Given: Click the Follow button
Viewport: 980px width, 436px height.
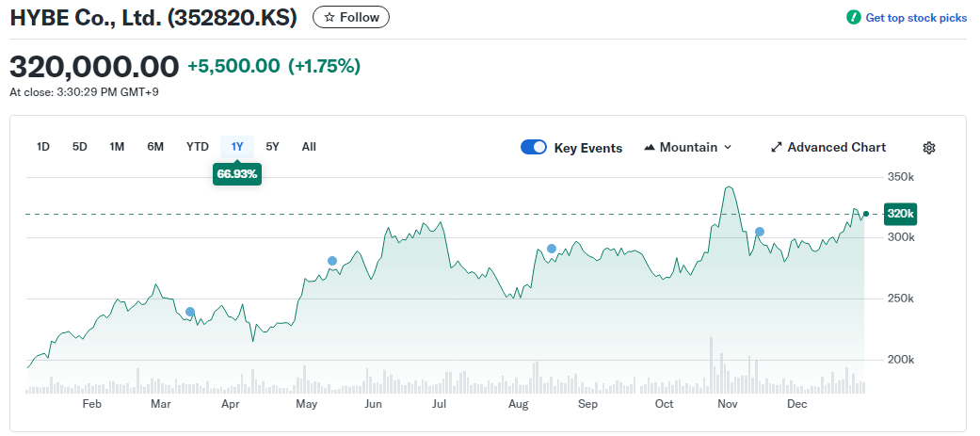Looking at the screenshot, I should click(x=351, y=17).
